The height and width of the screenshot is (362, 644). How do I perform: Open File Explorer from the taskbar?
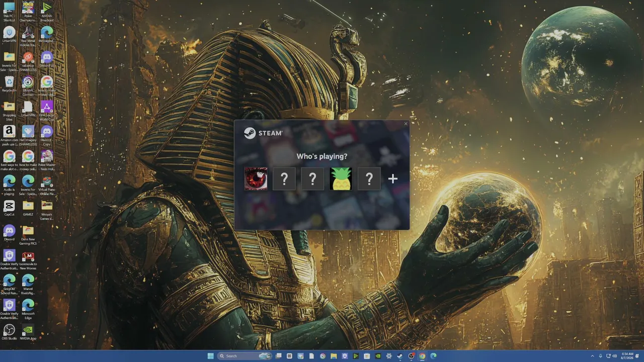pos(334,356)
